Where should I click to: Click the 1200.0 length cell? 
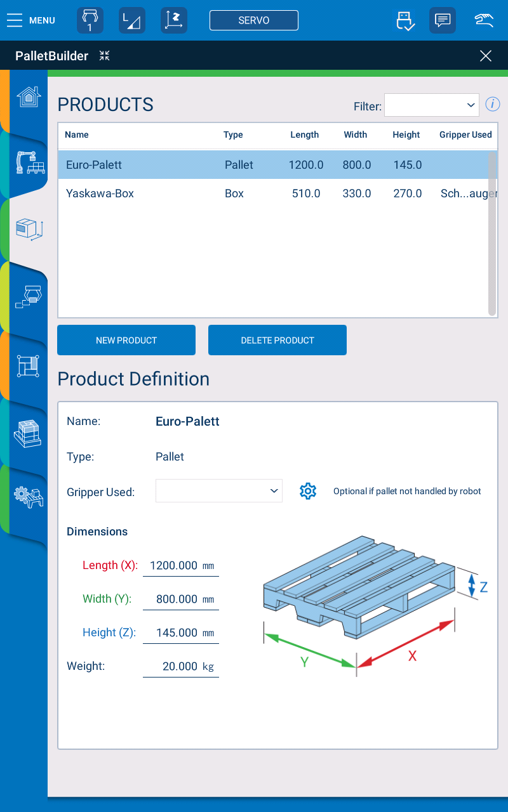tap(306, 165)
